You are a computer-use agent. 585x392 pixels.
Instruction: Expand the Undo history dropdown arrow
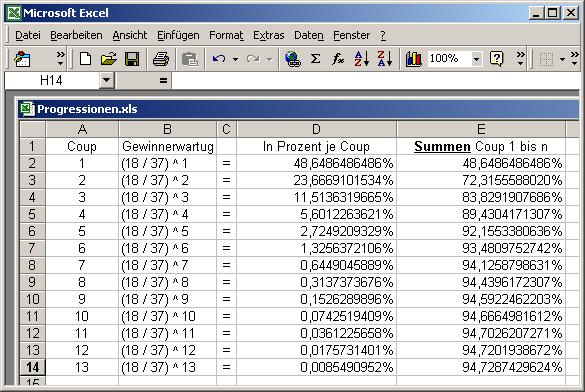235,59
